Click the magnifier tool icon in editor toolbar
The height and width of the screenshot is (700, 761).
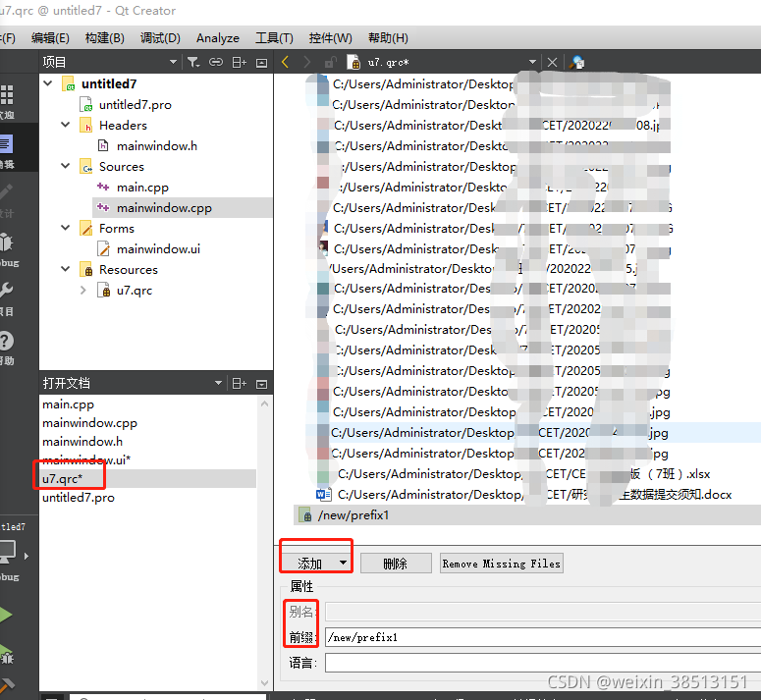[x=576, y=62]
